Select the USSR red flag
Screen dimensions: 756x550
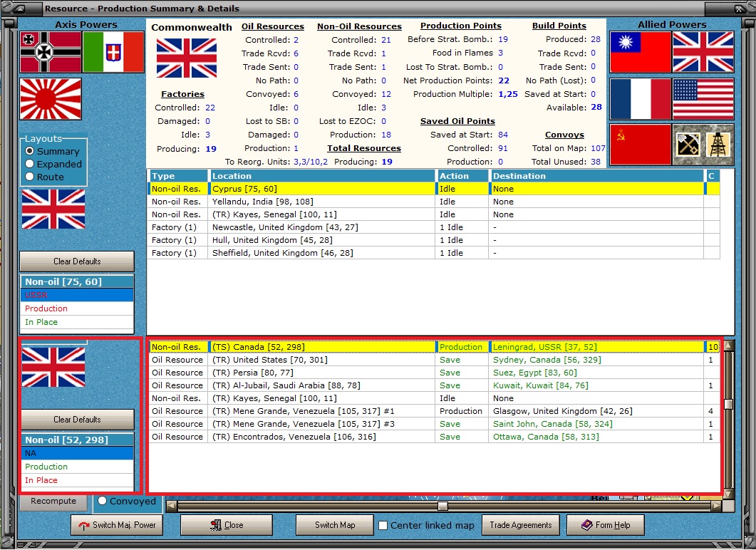(641, 145)
